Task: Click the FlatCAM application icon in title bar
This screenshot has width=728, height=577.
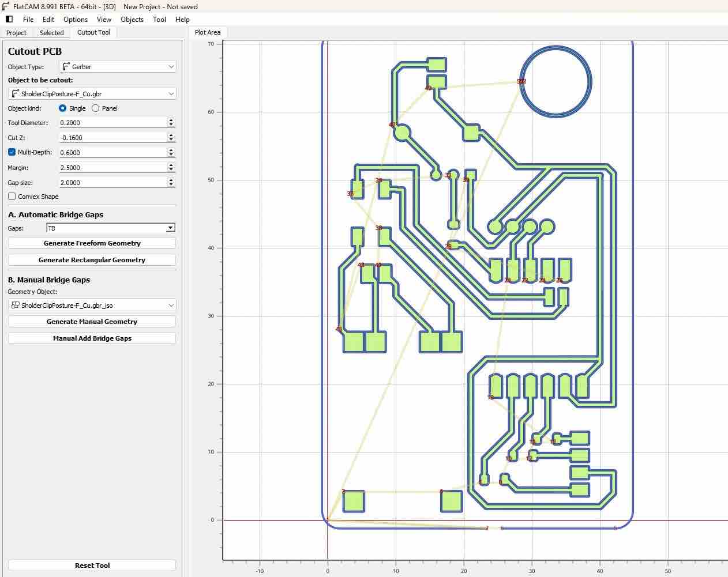Action: tap(6, 6)
